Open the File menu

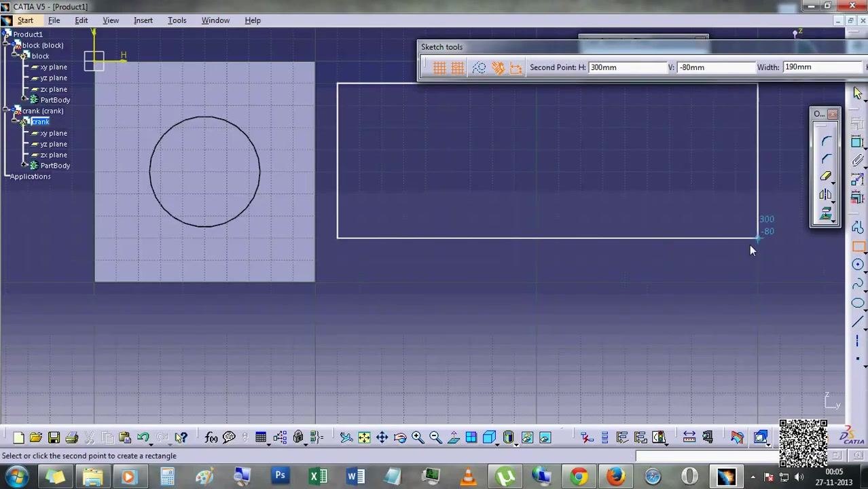54,20
